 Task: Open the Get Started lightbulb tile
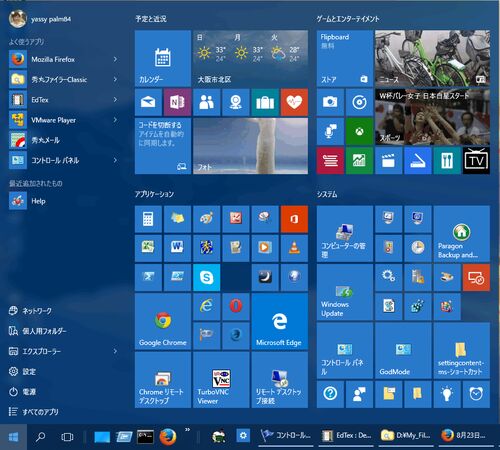pyautogui.click(x=447, y=394)
